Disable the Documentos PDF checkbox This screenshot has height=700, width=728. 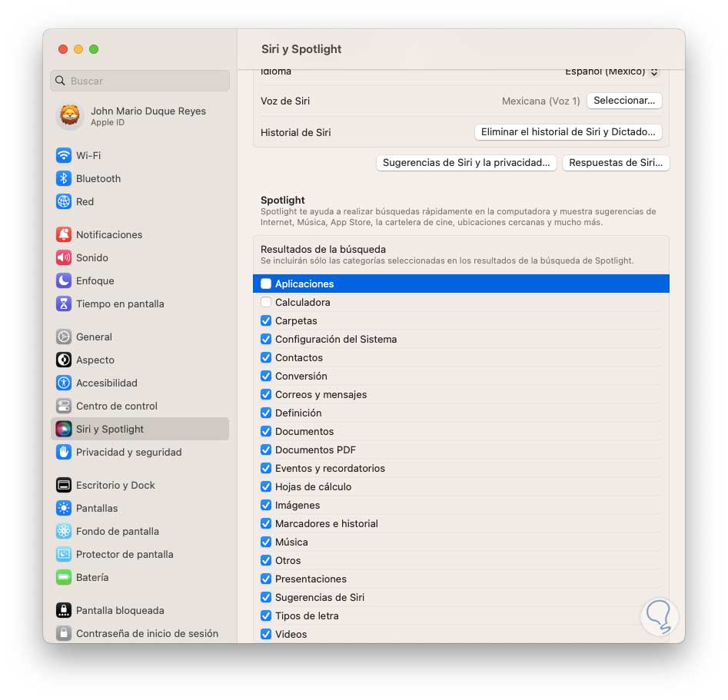pos(266,450)
